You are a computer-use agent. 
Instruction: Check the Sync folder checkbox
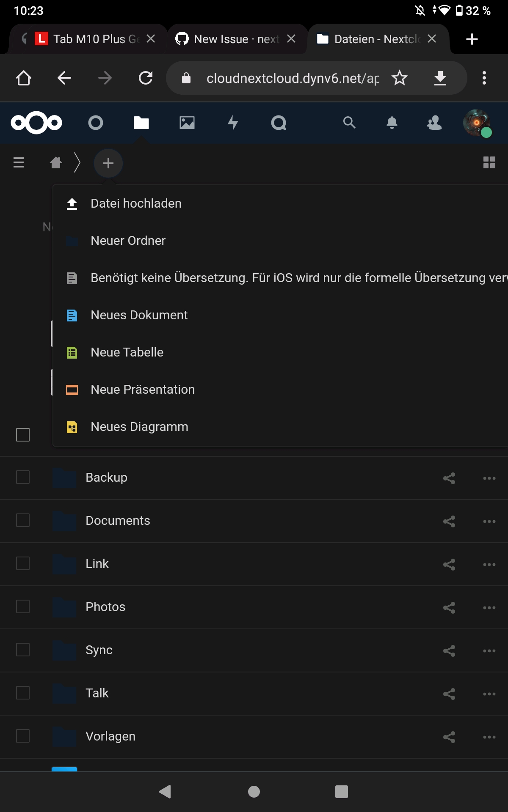pyautogui.click(x=23, y=650)
